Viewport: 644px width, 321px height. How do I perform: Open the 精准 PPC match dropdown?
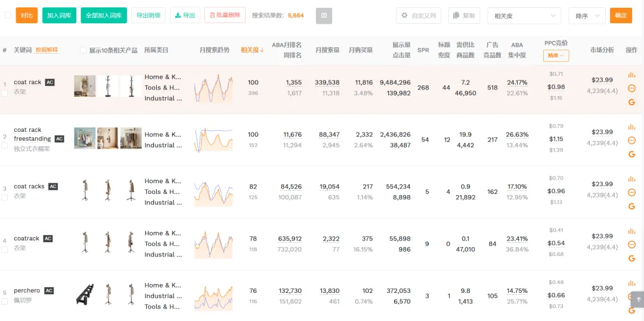556,55
